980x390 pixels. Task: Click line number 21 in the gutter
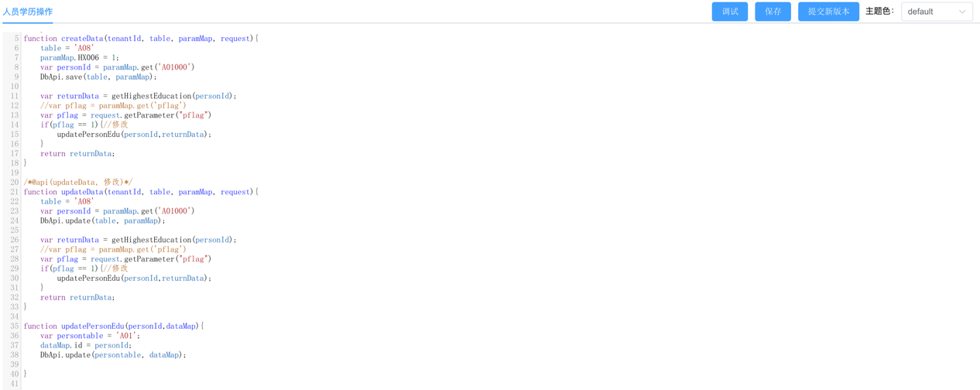tap(15, 192)
